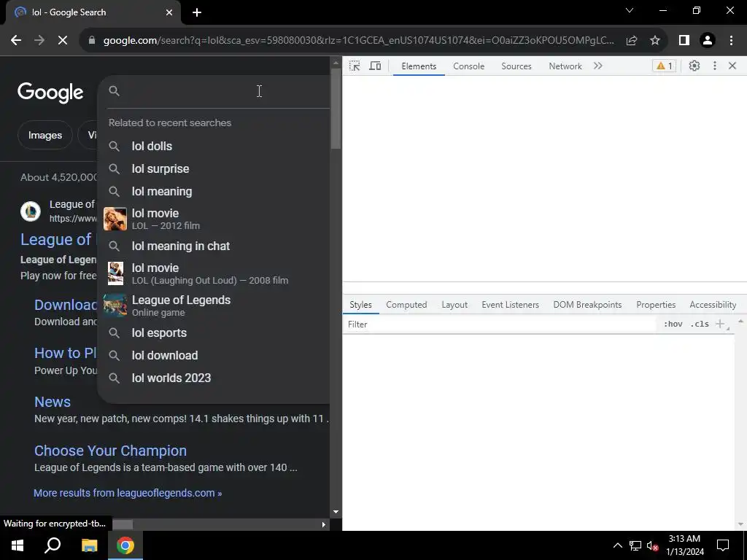747x560 pixels.
Task: Toggle the Chrome side panel icon
Action: [684, 41]
